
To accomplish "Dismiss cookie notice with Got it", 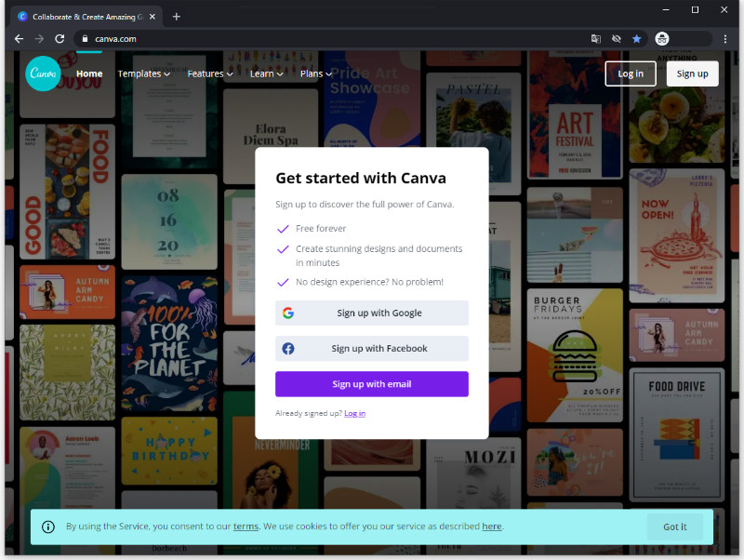I will point(675,527).
